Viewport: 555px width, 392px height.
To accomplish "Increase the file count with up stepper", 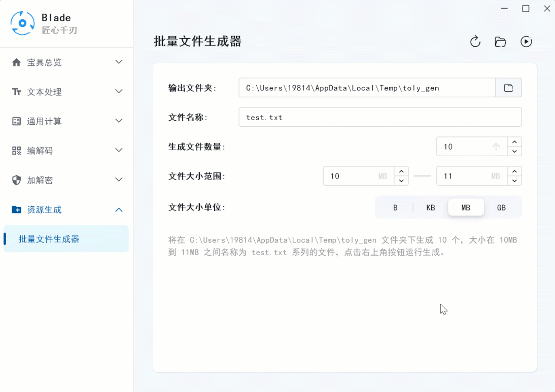I will click(514, 142).
